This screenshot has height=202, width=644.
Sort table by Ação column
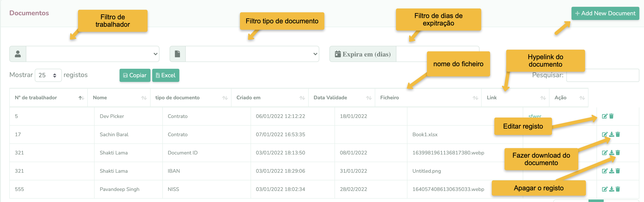tap(569, 98)
